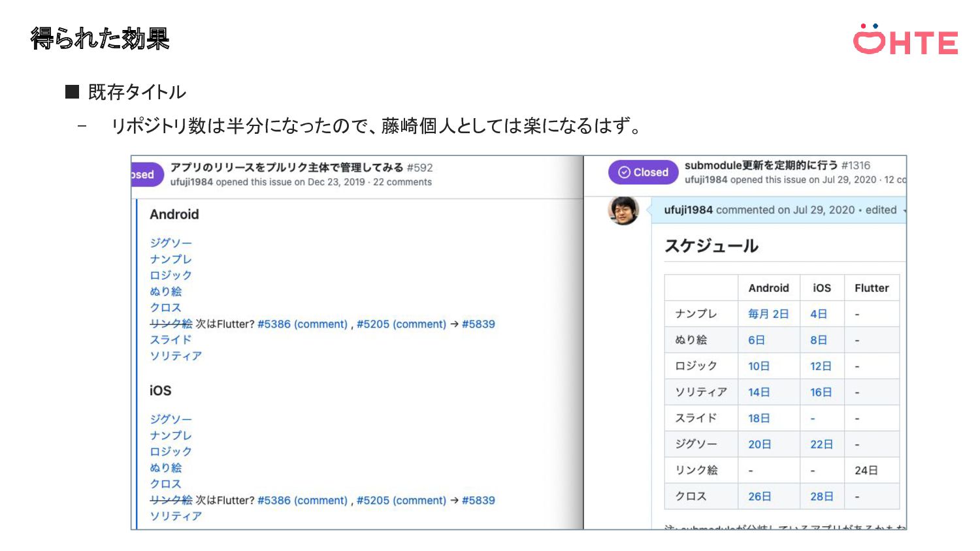This screenshot has height=551, width=980.
Task: Click the 18日 link in the スライド row
Action: tap(759, 418)
